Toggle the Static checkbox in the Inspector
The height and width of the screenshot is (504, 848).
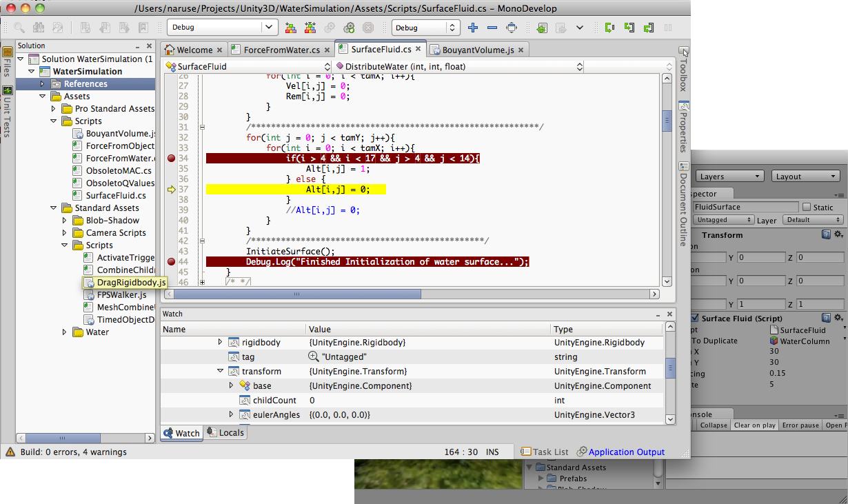coord(805,207)
